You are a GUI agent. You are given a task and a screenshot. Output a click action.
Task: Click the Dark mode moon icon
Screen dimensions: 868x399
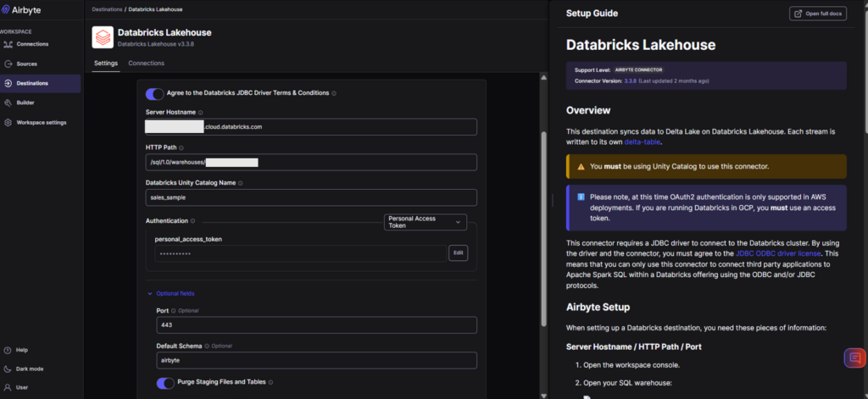point(8,369)
